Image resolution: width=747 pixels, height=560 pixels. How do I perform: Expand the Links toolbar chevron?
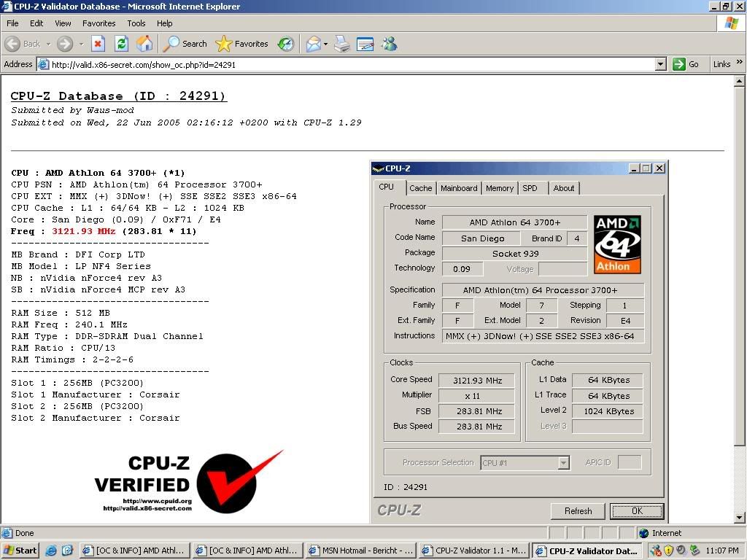tap(740, 62)
